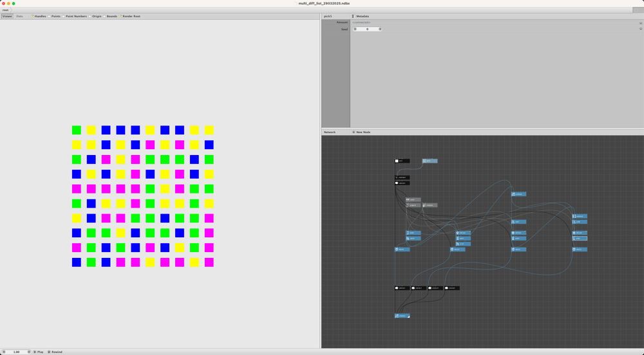Click the New Node button
Viewport: 644px width, 355px height.
(x=361, y=132)
